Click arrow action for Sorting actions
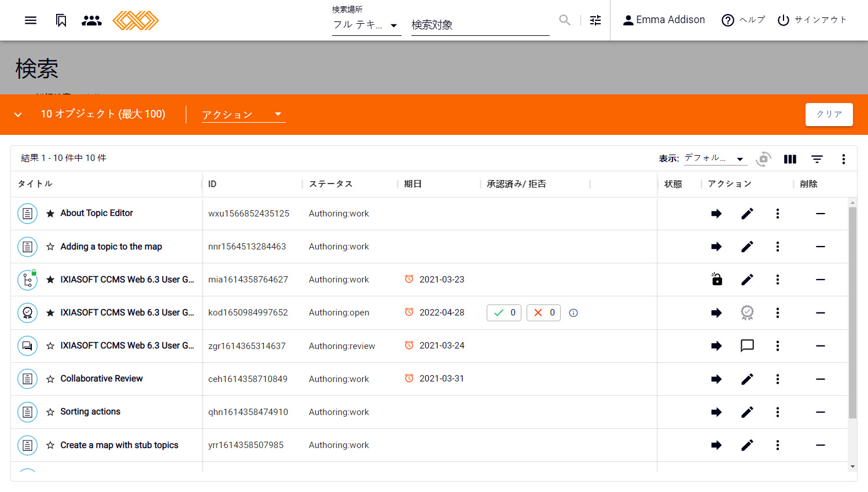 click(x=716, y=412)
